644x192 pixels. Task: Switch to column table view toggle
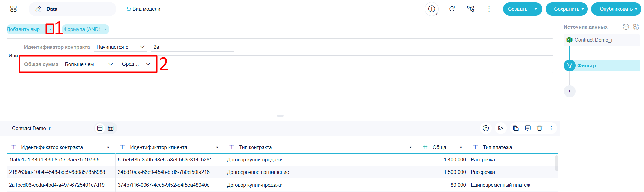tap(111, 128)
